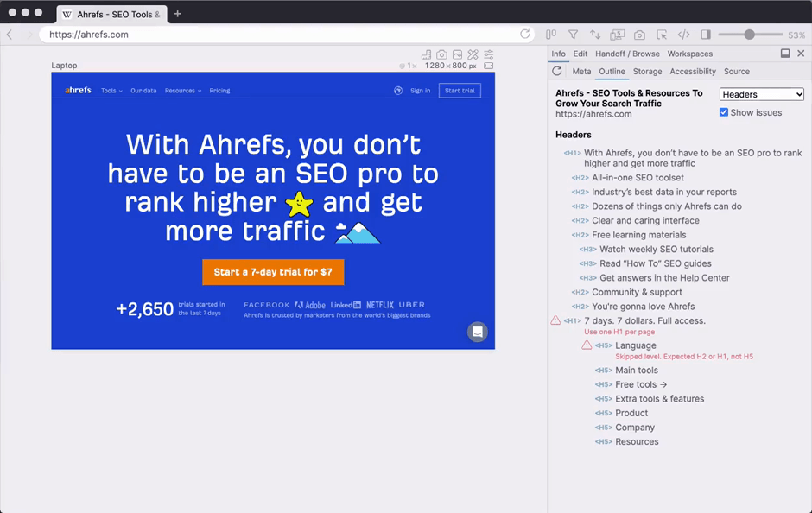Select the Ahrefs - SEO Tools browser tab
812x513 pixels.
[111, 15]
